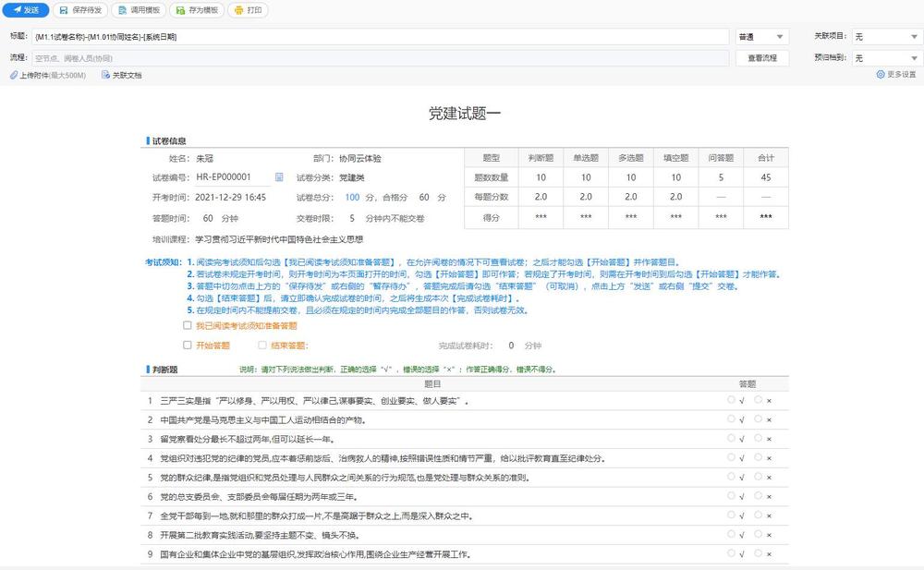The image size is (924, 570).
Task: Click 关联文档 linked document icon
Action: (x=105, y=75)
